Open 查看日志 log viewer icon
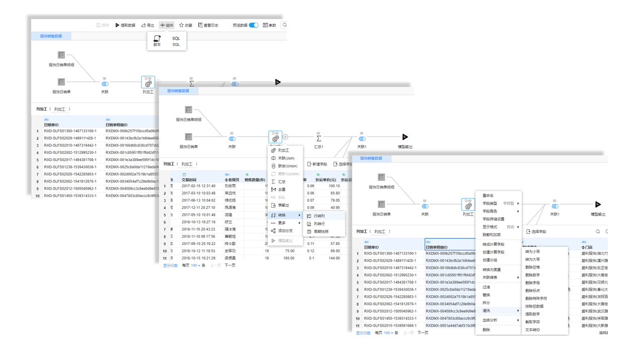The width and height of the screenshot is (644, 352). point(200,25)
